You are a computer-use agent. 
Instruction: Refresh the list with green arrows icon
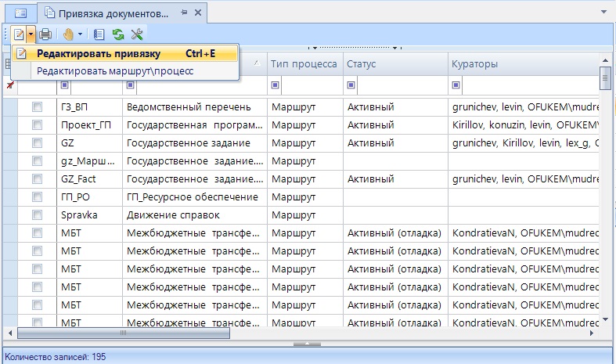click(118, 34)
